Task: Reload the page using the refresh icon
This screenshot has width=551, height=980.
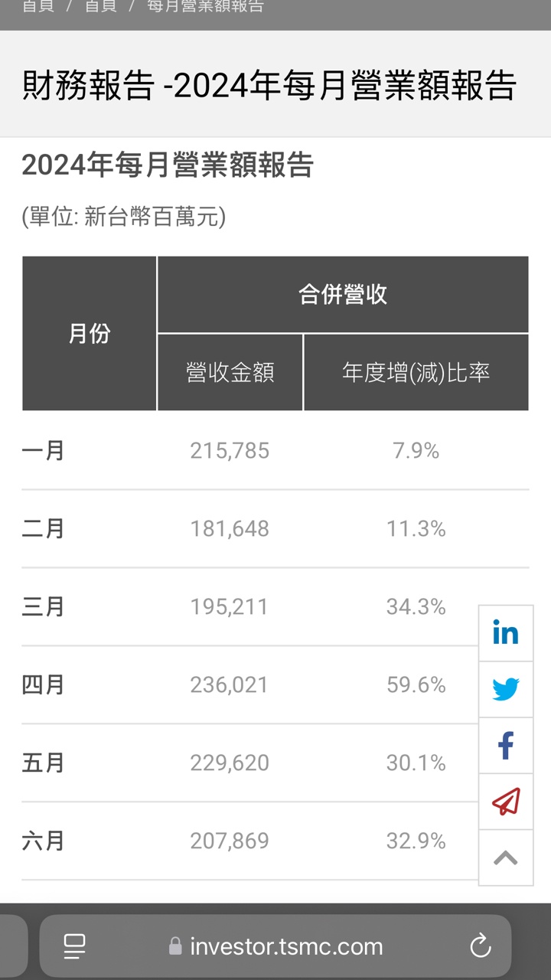Action: (480, 946)
